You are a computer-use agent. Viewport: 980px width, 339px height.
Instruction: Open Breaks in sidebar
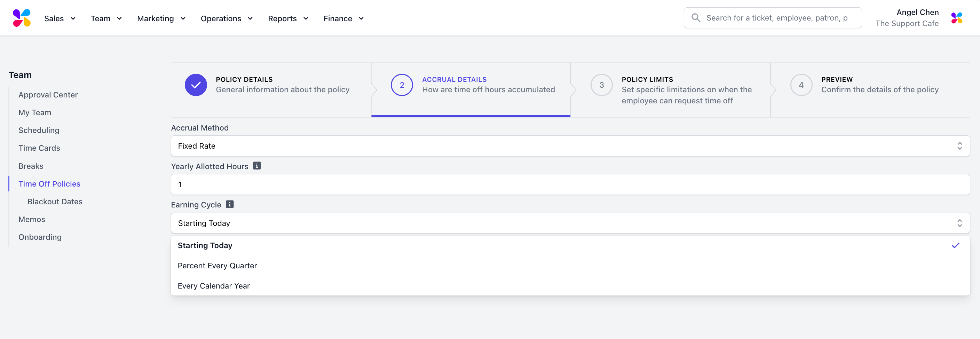tap(31, 166)
